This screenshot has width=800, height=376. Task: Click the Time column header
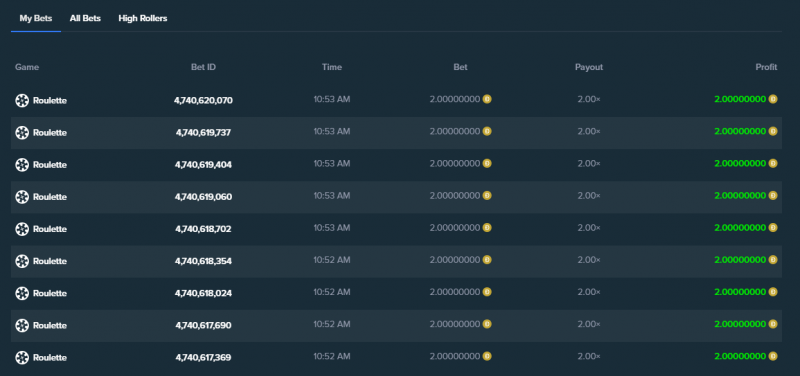(x=332, y=67)
